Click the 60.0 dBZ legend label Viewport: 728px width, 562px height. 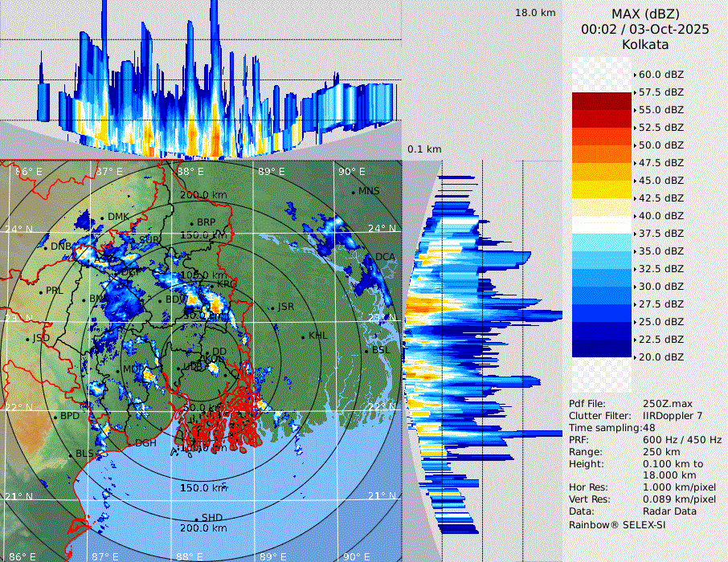[661, 74]
